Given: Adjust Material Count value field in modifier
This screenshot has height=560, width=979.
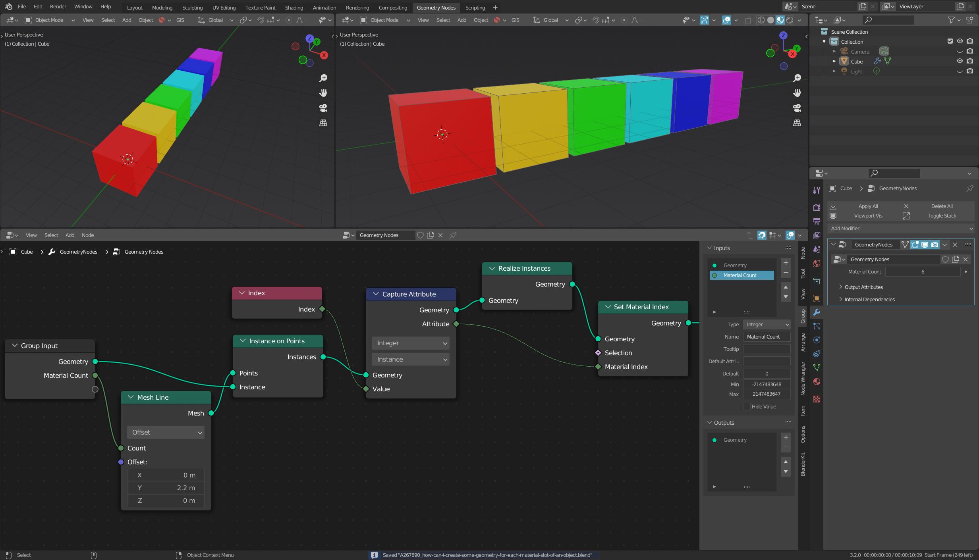Looking at the screenshot, I should [923, 271].
